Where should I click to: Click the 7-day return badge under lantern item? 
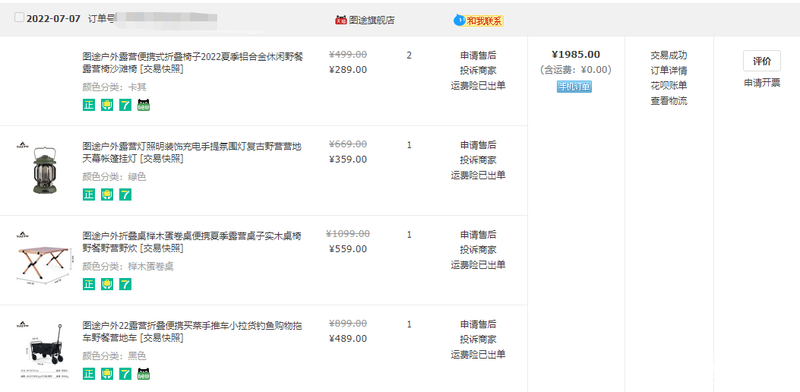(125, 194)
